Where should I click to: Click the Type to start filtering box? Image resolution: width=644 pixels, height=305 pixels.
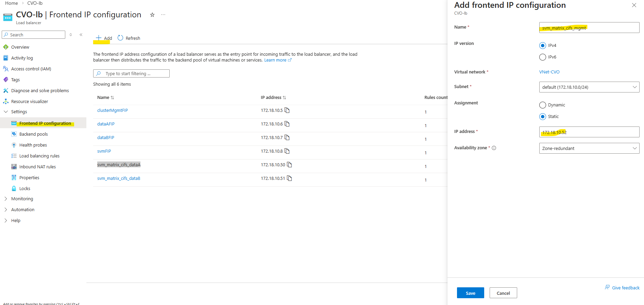click(x=131, y=73)
